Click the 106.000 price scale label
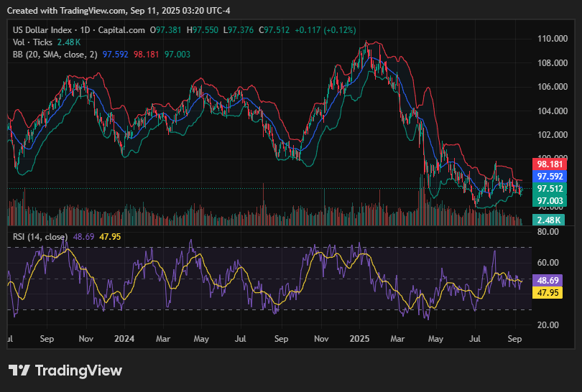The height and width of the screenshot is (392, 582). click(x=553, y=87)
